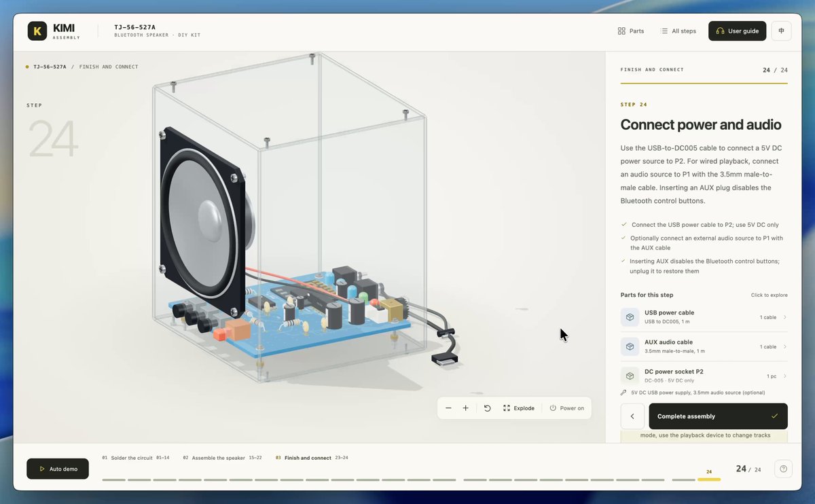Click the TJ-56-527A breadcrumb link
This screenshot has height=504, width=815.
(50, 67)
